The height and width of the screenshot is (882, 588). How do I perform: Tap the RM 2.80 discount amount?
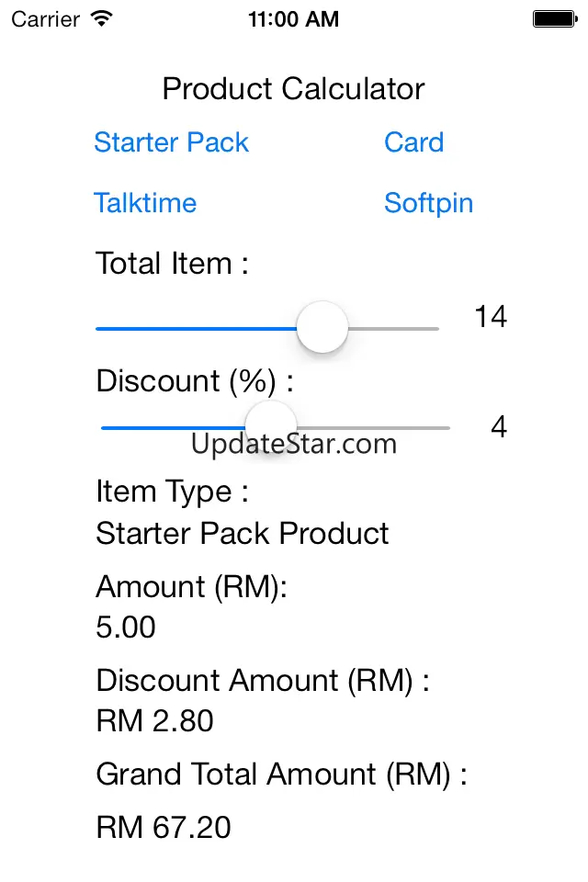(x=154, y=721)
